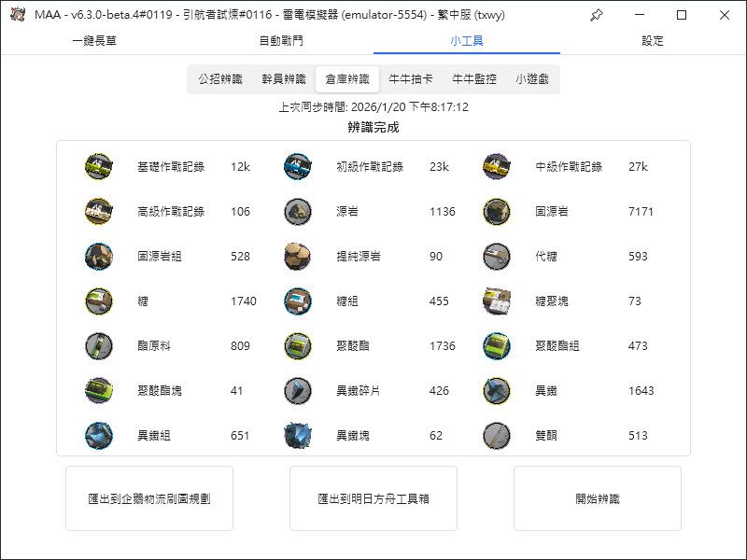Click the 雙酮 item icon
This screenshot has width=747, height=560.
[496, 436]
